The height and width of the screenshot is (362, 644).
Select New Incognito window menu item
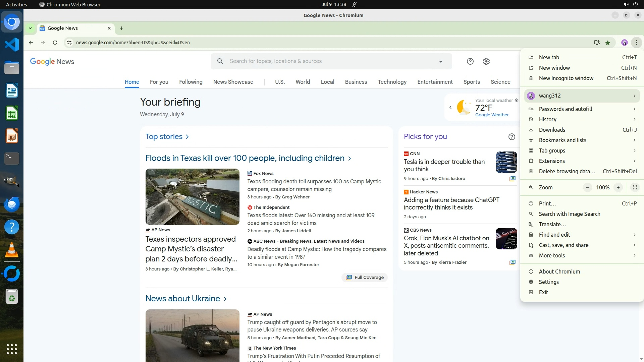click(566, 78)
